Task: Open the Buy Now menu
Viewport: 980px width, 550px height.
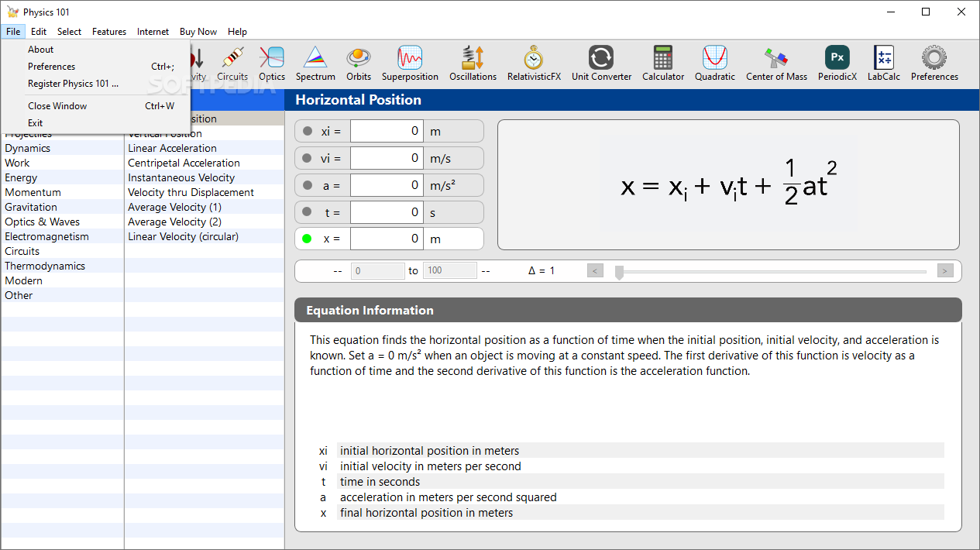Action: pos(198,32)
